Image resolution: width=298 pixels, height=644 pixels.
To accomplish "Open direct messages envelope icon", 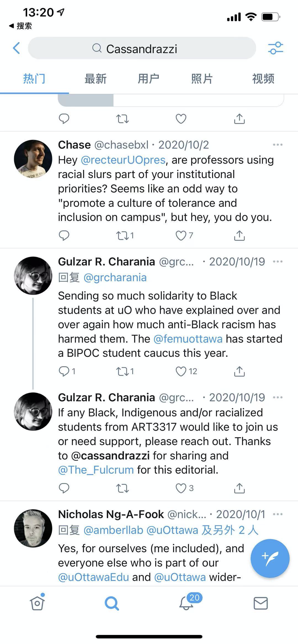I will click(x=260, y=604).
